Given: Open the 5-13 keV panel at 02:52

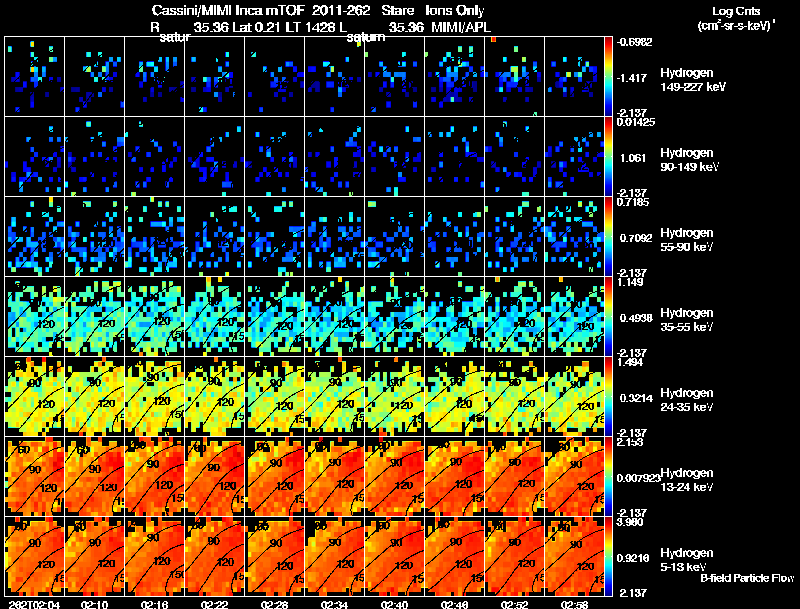Looking at the screenshot, I should click(x=514, y=556).
